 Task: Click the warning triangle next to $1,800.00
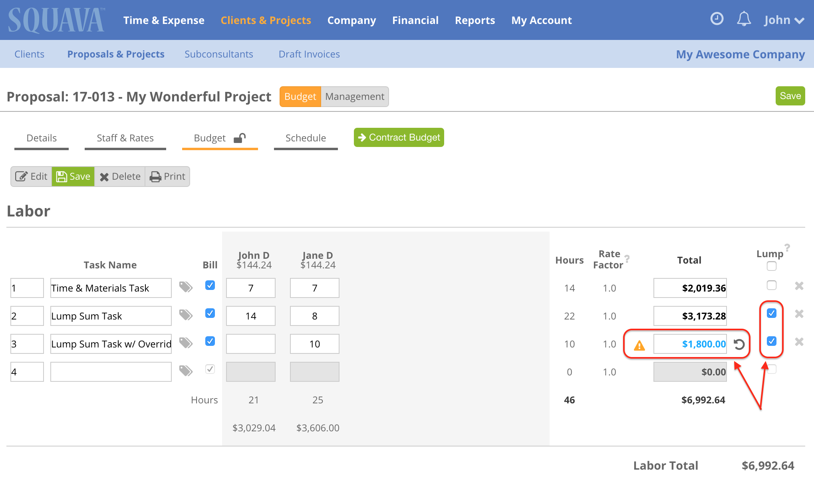tap(639, 345)
